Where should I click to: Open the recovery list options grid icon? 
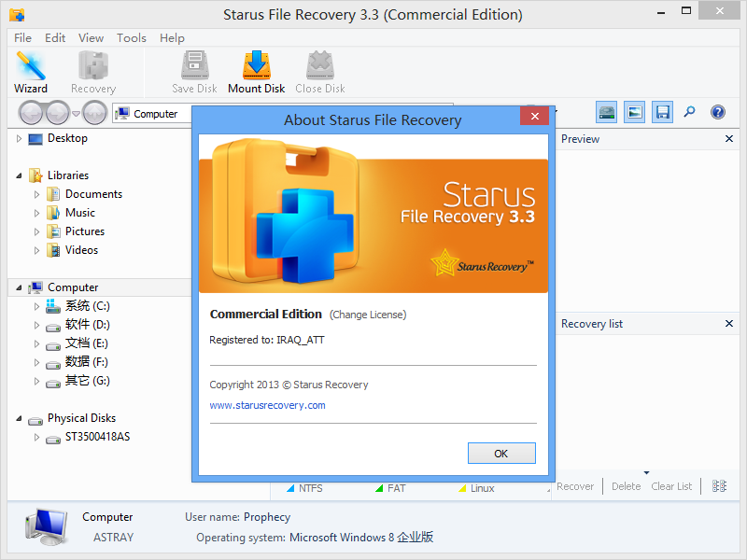[x=719, y=486]
